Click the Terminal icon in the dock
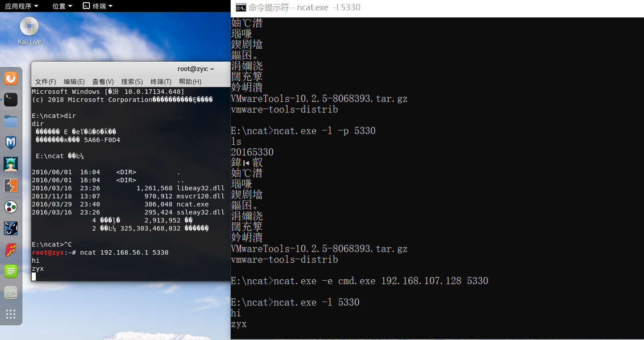 pos(11,100)
